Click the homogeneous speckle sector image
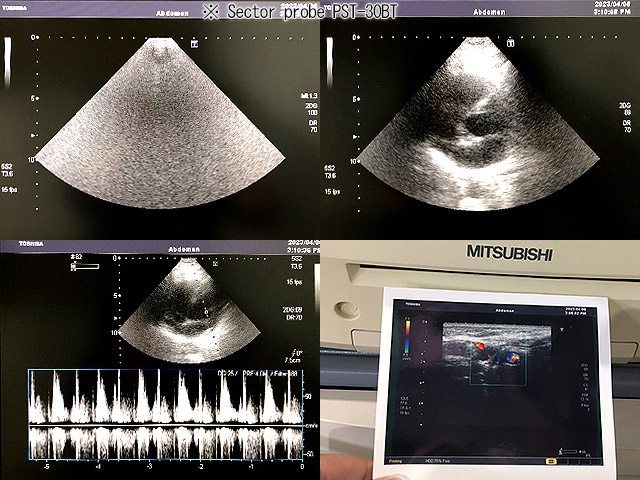The height and width of the screenshot is (480, 640). pos(161,123)
